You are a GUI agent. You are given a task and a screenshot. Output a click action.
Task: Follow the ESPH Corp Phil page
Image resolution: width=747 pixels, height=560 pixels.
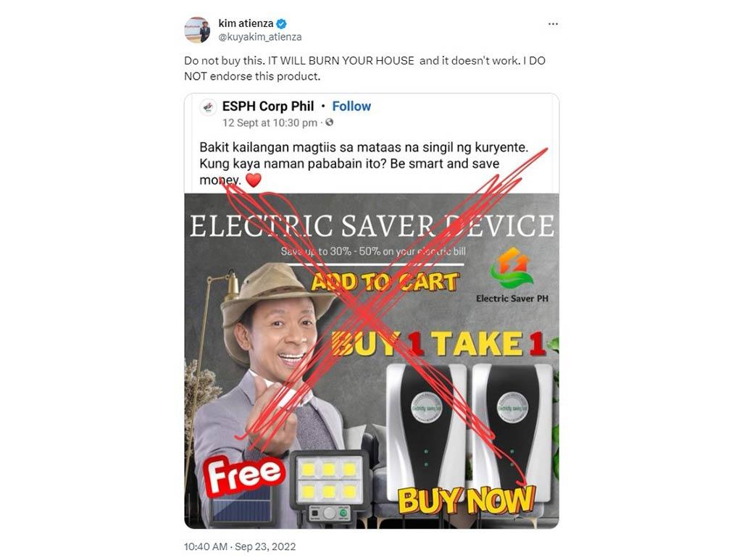351,106
